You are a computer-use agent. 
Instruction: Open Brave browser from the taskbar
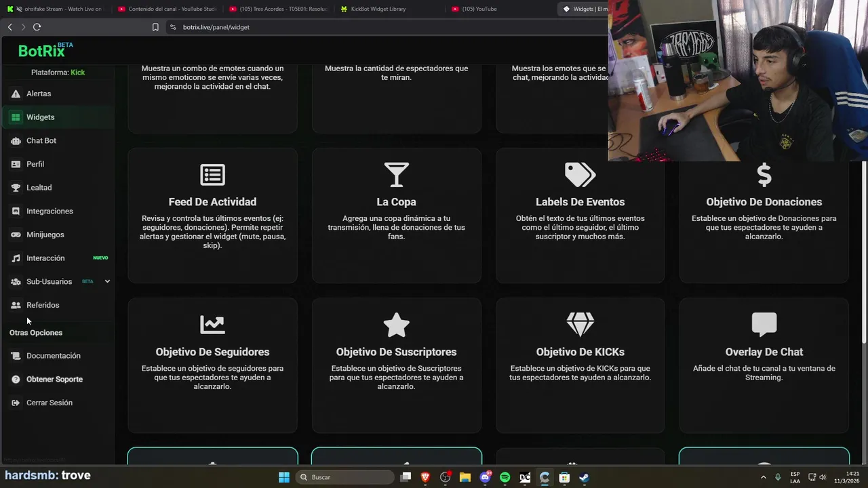(425, 477)
